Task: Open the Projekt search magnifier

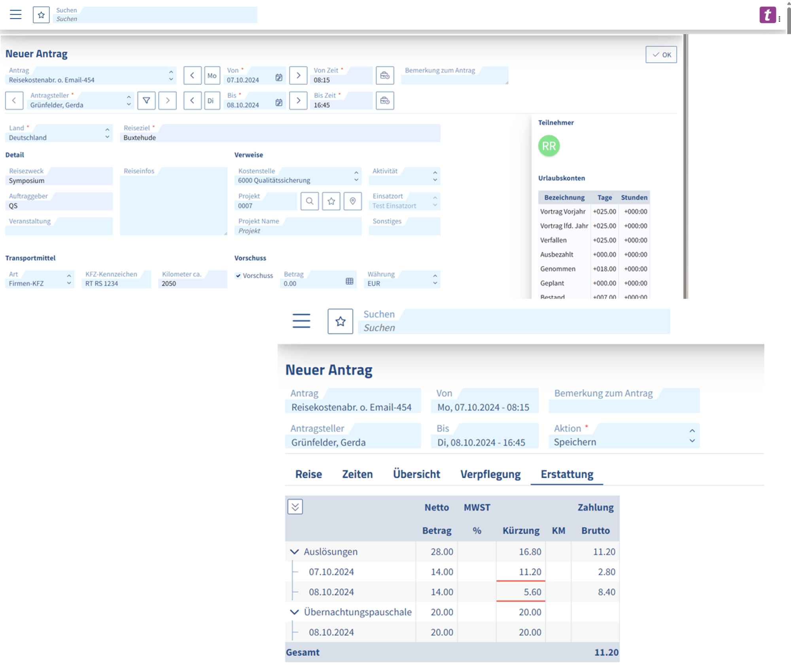Action: [310, 201]
